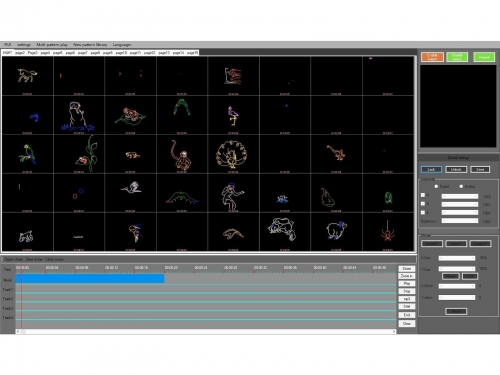Start timeline playback with Play button
The image size is (500, 375).
(407, 284)
